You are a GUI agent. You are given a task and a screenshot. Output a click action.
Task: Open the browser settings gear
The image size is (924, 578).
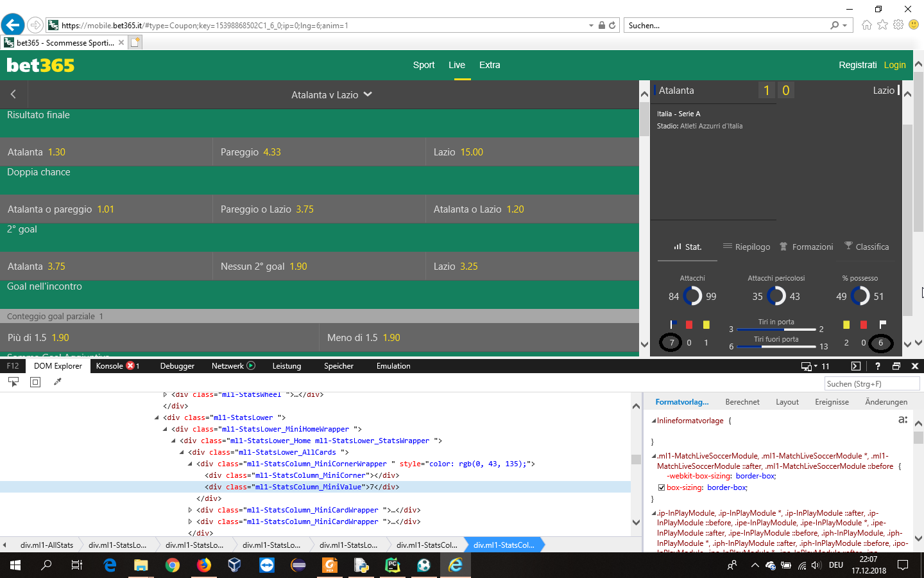click(898, 25)
